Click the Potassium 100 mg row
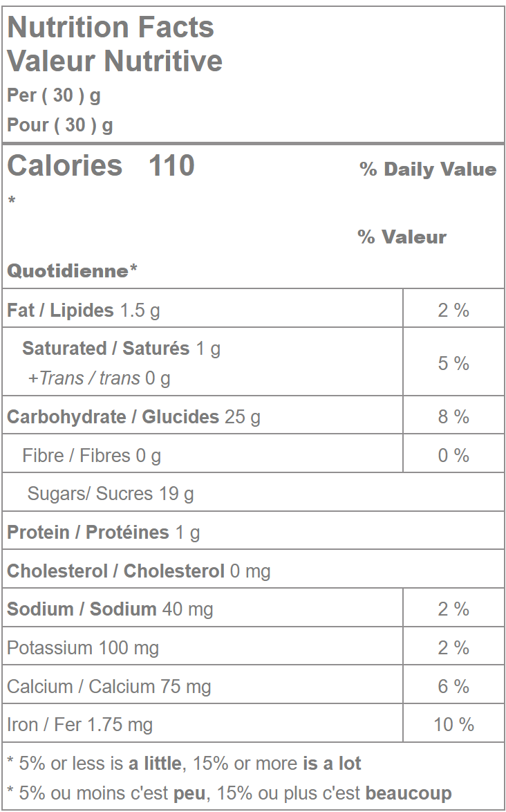Screen dimensions: 506x812 [83, 648]
